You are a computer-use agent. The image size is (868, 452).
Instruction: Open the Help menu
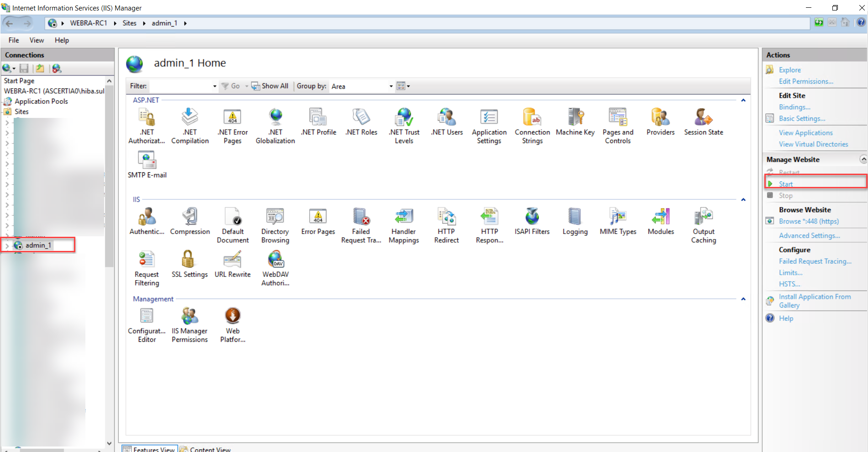62,40
